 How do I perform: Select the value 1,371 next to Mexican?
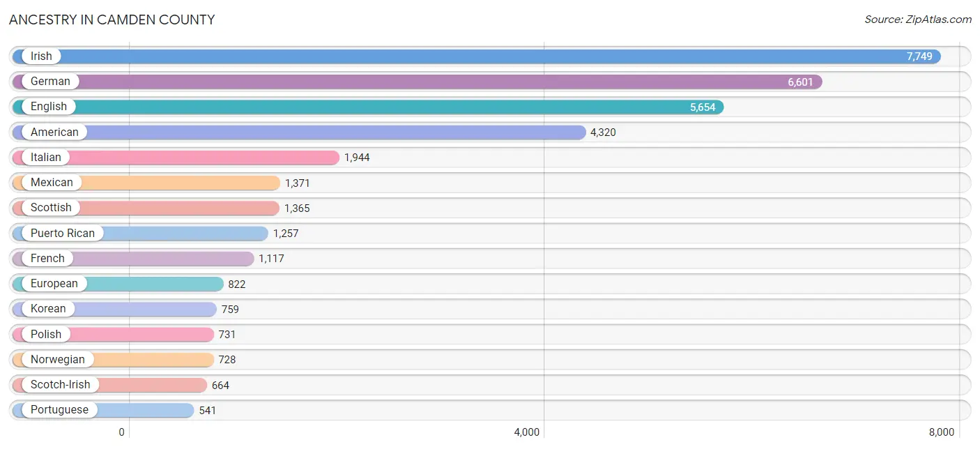(298, 183)
